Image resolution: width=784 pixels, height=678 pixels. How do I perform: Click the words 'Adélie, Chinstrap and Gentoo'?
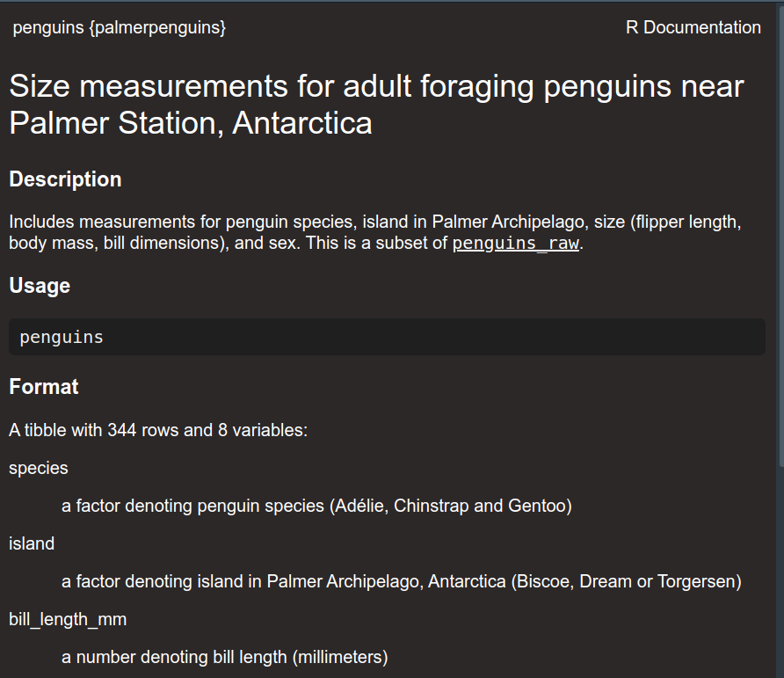point(451,506)
